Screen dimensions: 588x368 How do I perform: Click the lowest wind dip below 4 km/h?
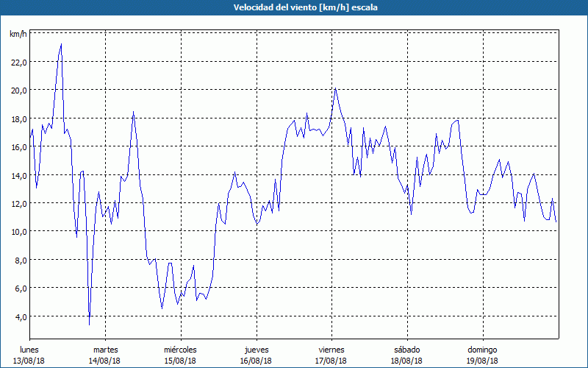point(89,325)
